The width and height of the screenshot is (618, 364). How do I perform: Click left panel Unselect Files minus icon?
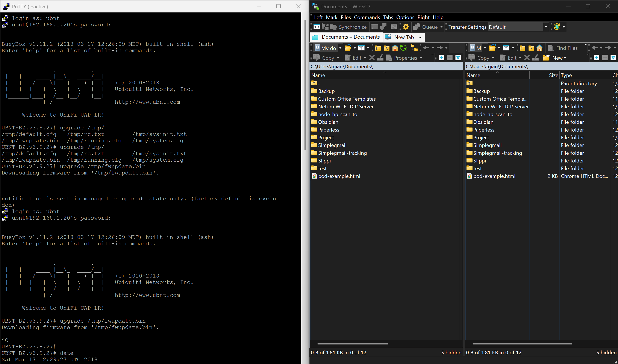pyautogui.click(x=450, y=58)
